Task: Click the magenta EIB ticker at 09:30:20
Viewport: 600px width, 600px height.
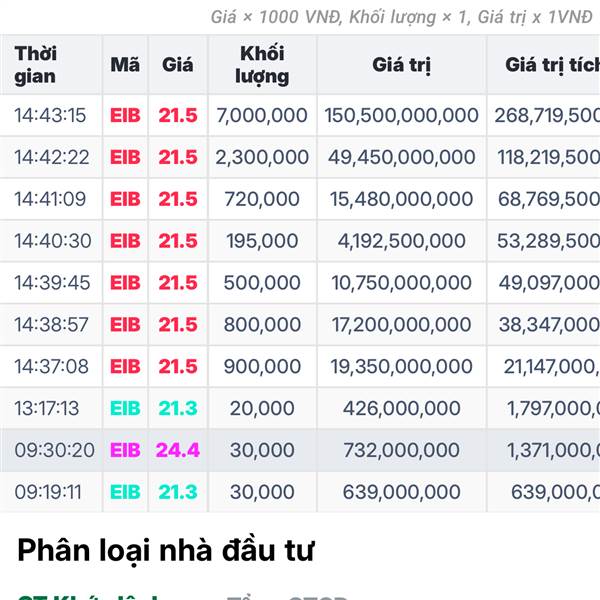Action: coord(125,451)
